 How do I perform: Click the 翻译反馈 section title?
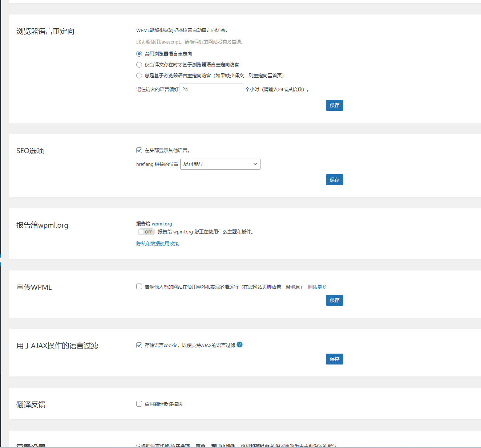pyautogui.click(x=31, y=404)
